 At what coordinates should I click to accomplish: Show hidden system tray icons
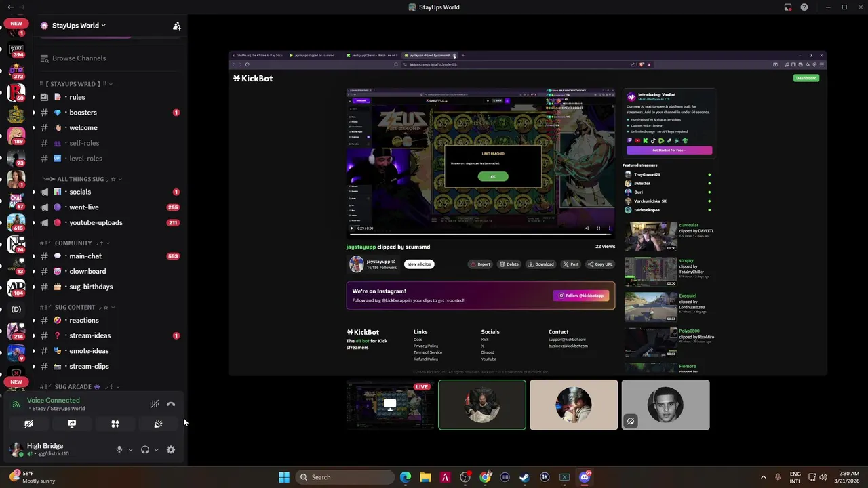763,477
